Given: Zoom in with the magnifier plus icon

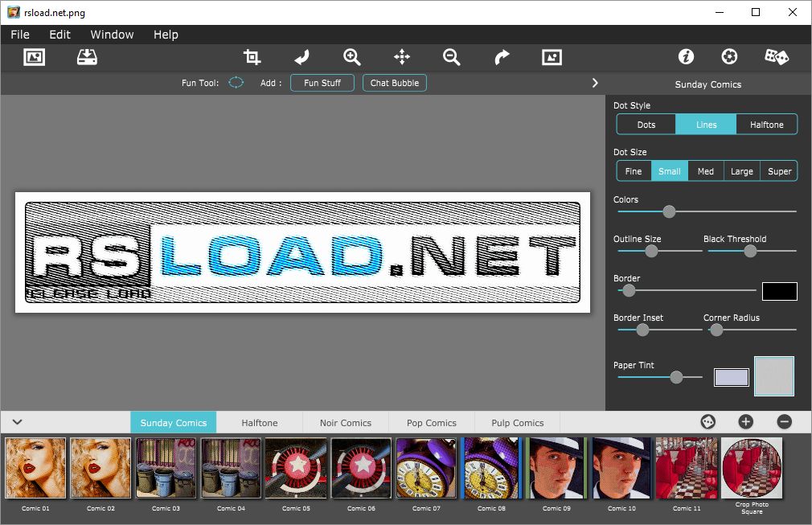Looking at the screenshot, I should (351, 57).
